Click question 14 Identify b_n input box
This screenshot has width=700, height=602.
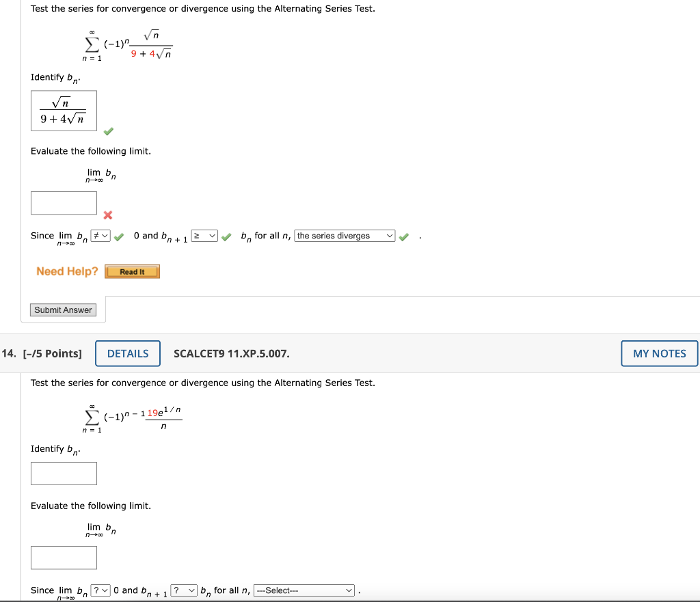coord(64,474)
